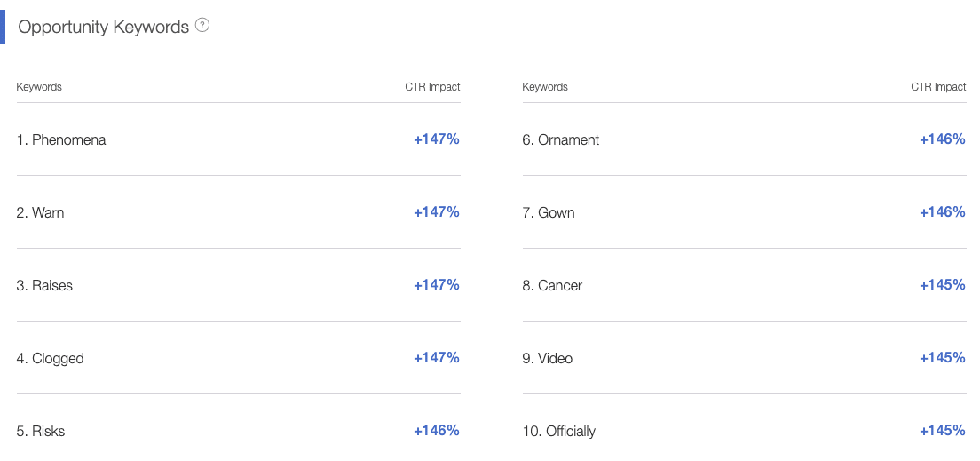Select the Warn keyword

(x=40, y=212)
